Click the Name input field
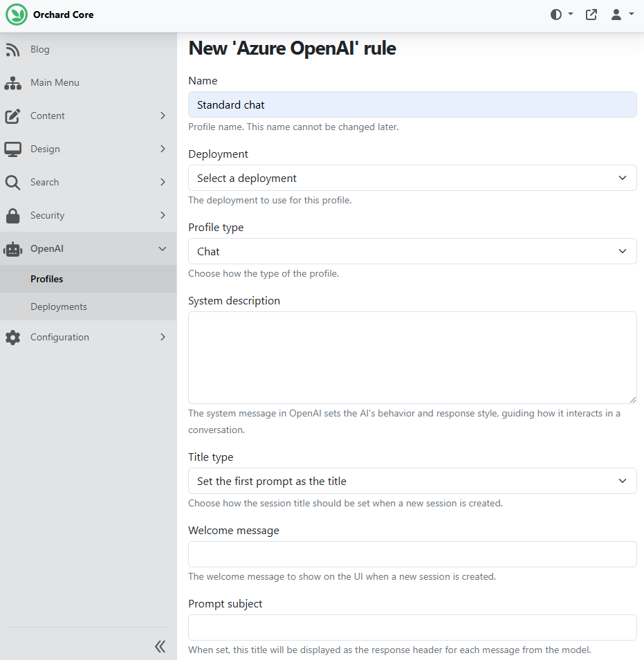The height and width of the screenshot is (660, 644). click(x=412, y=104)
